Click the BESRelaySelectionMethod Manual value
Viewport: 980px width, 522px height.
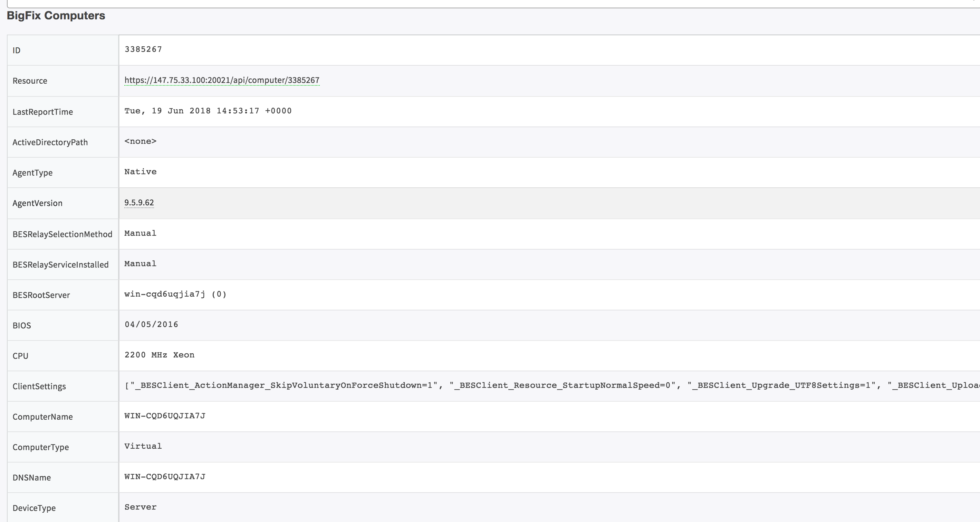point(141,233)
